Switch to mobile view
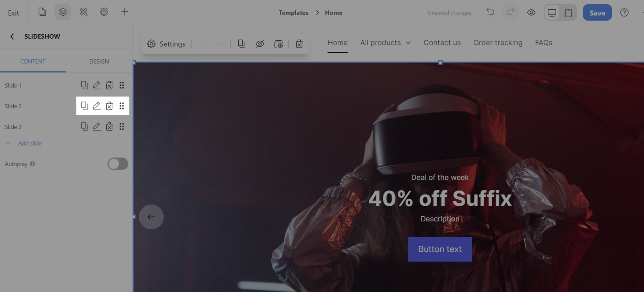Viewport: 644px width, 292px height. 568,13
